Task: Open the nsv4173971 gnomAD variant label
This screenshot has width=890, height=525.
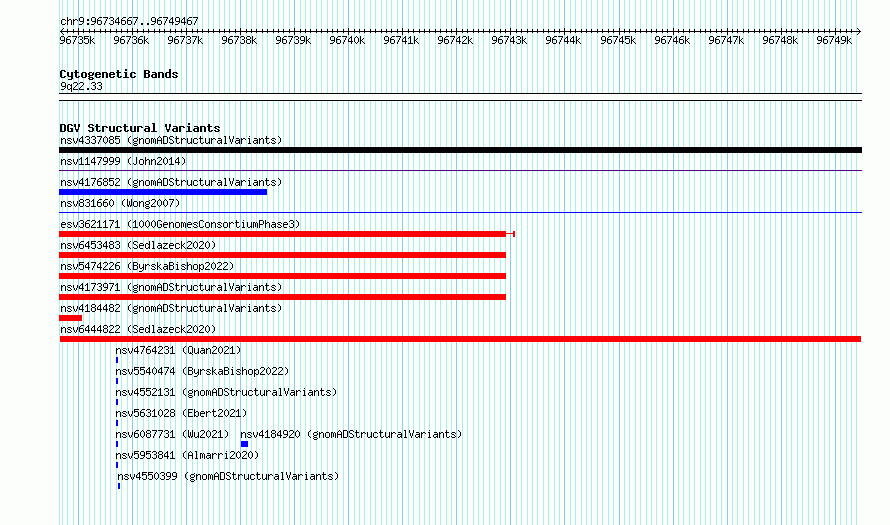Action: pyautogui.click(x=171, y=287)
